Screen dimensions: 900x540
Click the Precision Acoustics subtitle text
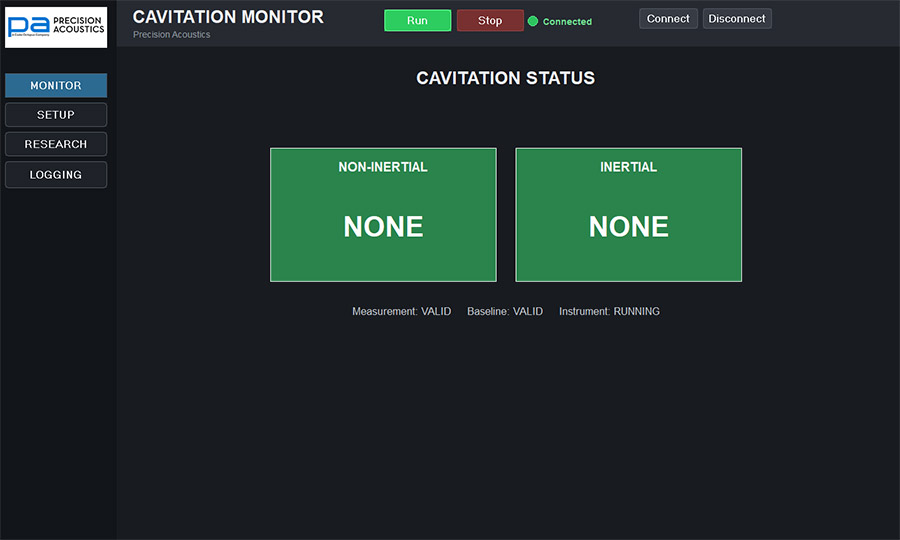[x=172, y=34]
